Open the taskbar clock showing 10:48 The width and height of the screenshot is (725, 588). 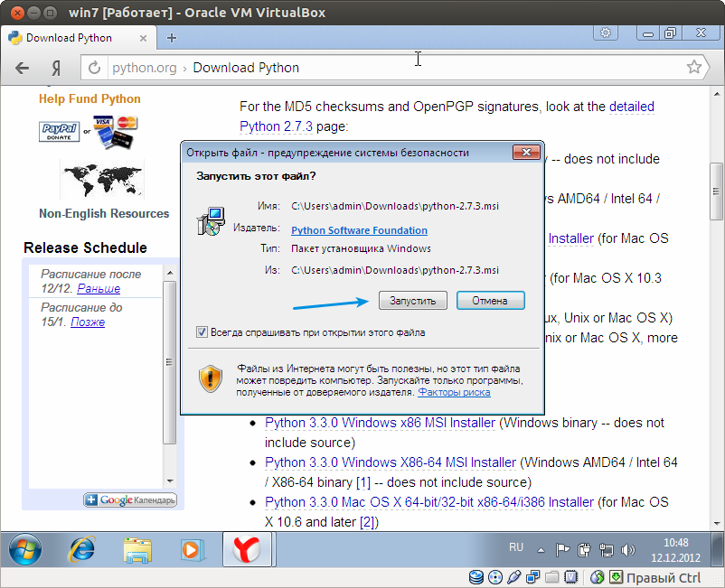point(675,550)
